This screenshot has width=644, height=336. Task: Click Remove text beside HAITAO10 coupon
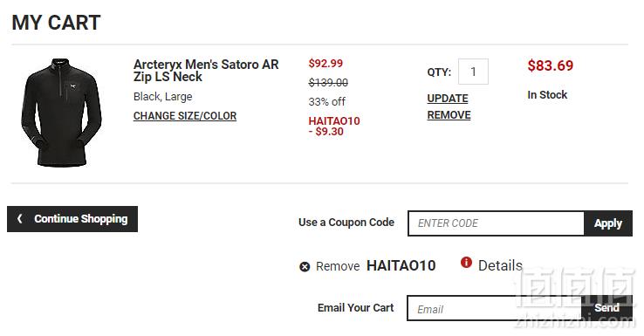click(338, 266)
